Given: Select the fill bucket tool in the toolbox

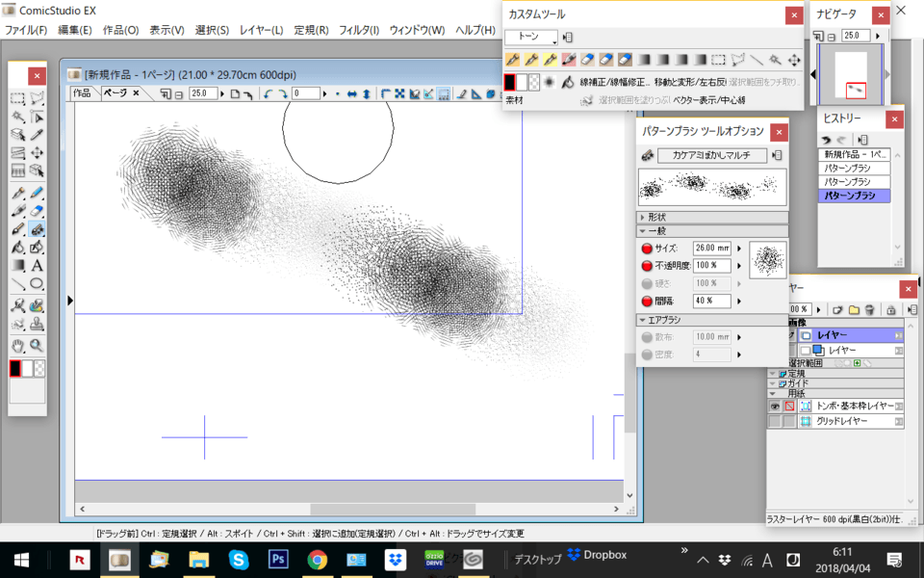Looking at the screenshot, I should (17, 248).
